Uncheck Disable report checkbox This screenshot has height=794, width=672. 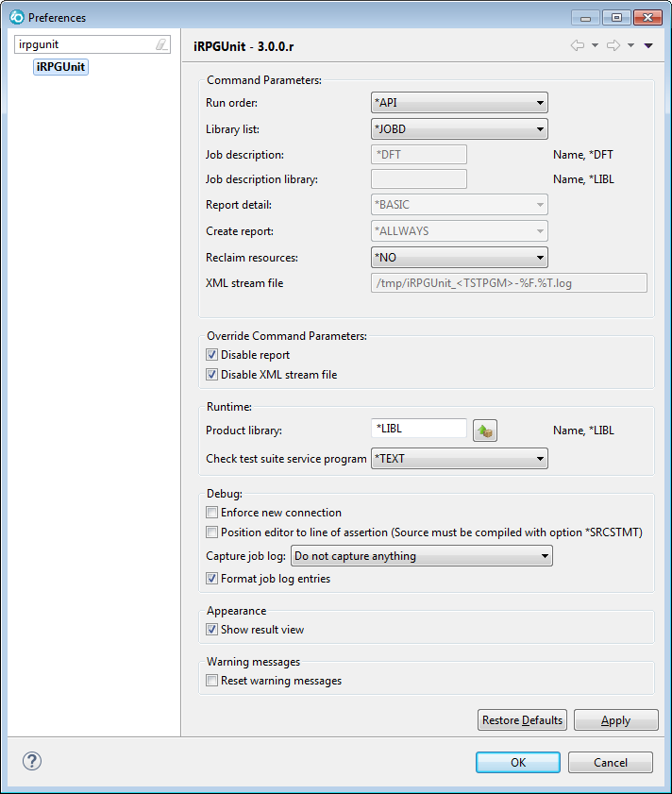pyautogui.click(x=211, y=355)
